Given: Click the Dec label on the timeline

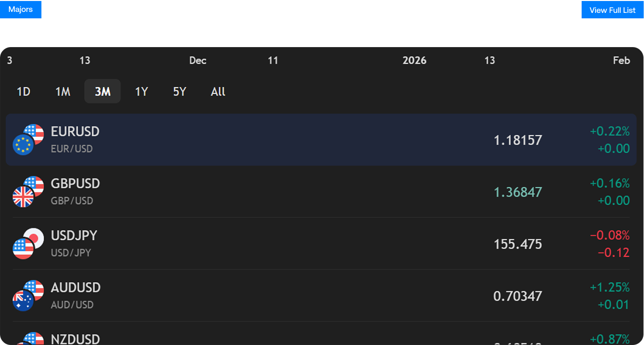Looking at the screenshot, I should pos(198,60).
